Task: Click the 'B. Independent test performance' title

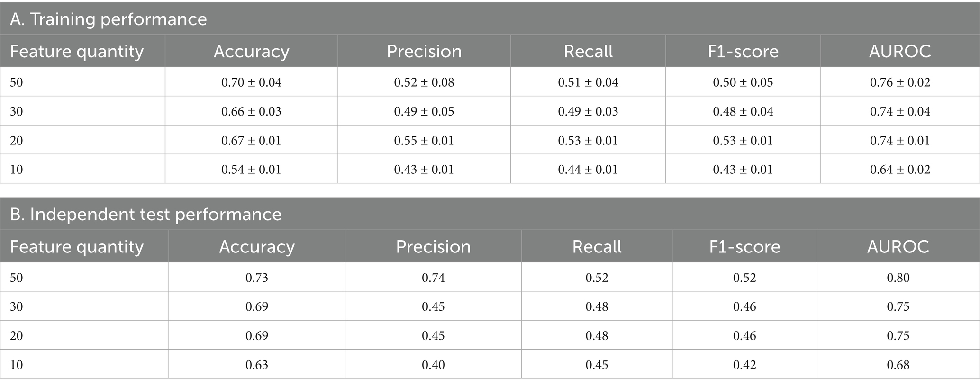Action: click(x=145, y=215)
